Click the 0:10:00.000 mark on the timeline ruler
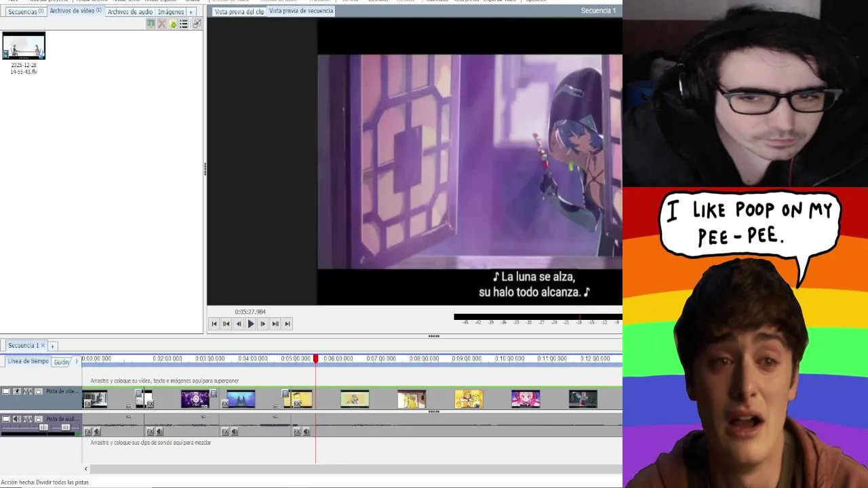Viewport: 868px width, 488px height. (509, 359)
